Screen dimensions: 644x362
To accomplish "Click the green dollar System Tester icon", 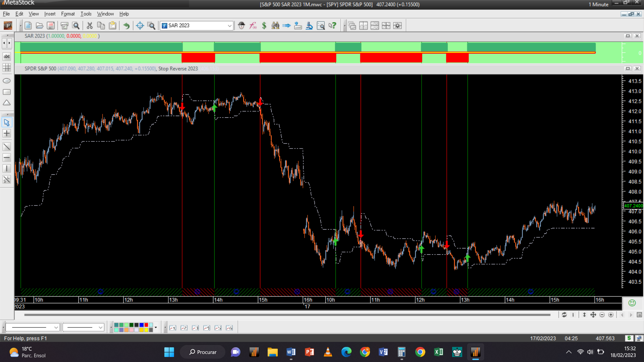I will [264, 25].
